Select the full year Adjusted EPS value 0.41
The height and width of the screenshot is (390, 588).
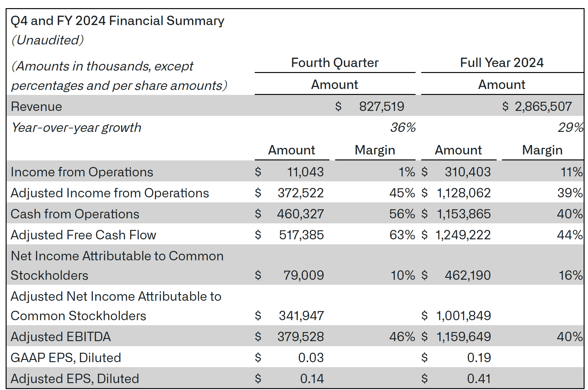pos(479,379)
